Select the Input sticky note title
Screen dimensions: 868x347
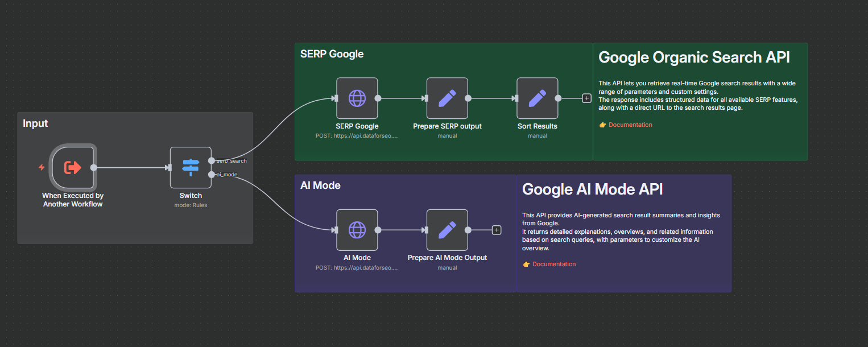coord(35,123)
